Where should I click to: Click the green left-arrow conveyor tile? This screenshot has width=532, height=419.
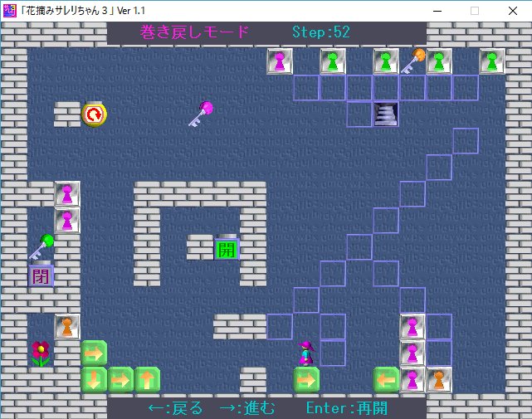[386, 379]
